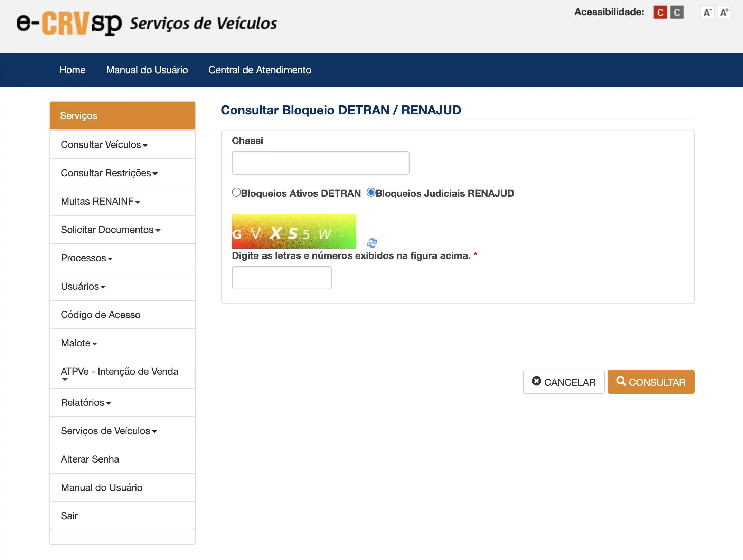Click the red high-contrast accessibility icon
The width and height of the screenshot is (743, 560).
[x=660, y=12]
